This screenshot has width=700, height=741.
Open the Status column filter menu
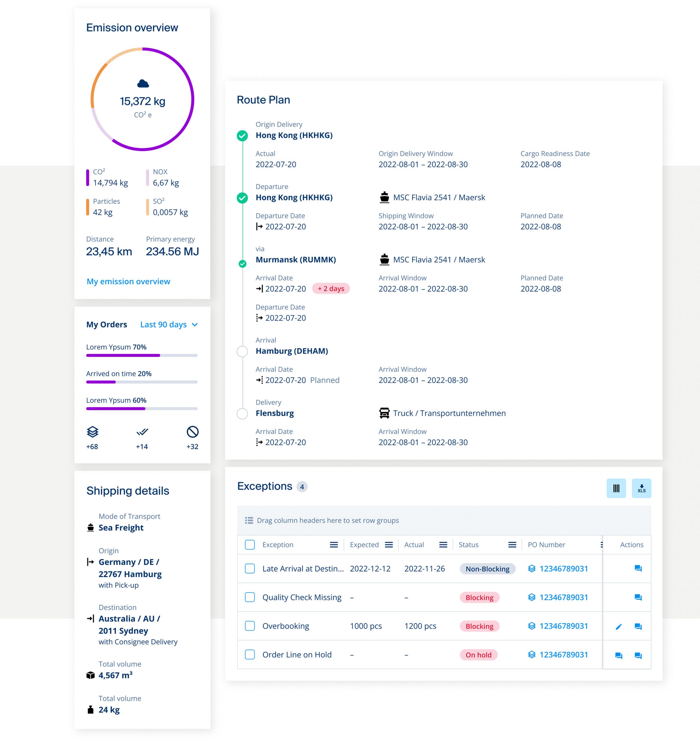512,545
